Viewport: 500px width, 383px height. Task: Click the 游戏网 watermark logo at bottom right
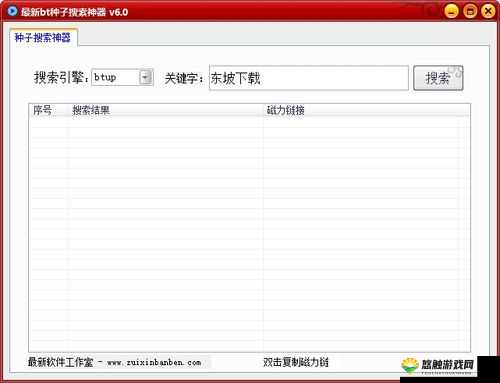point(438,365)
